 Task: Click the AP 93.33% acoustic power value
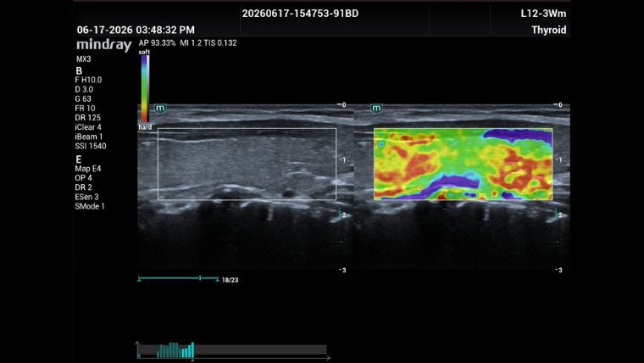pyautogui.click(x=157, y=42)
